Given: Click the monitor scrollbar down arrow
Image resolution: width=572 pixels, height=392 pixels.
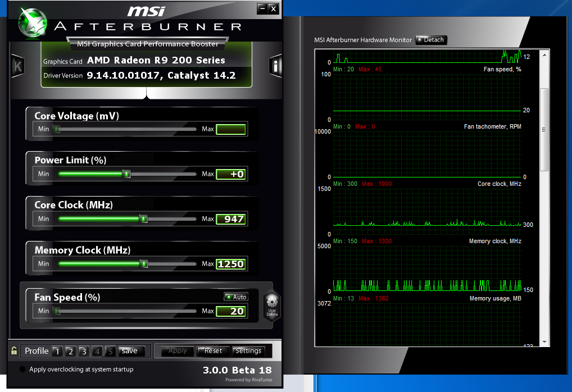Looking at the screenshot, I should point(544,341).
